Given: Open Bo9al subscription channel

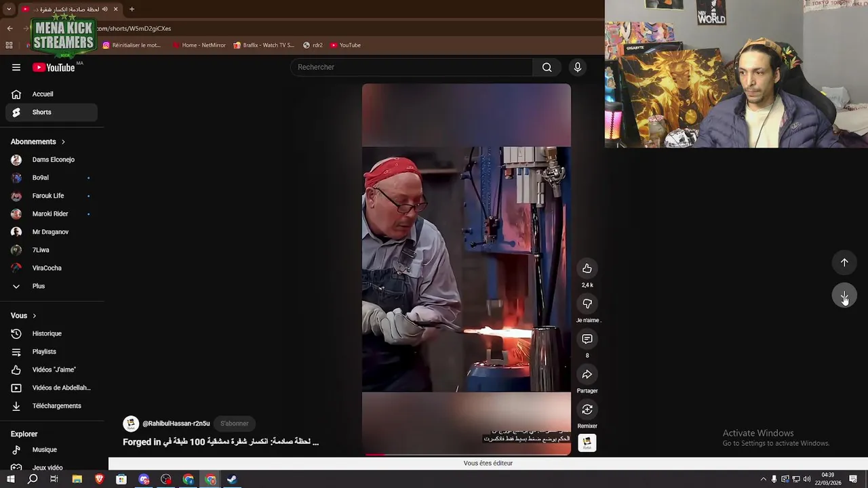Looking at the screenshot, I should 52,178.
